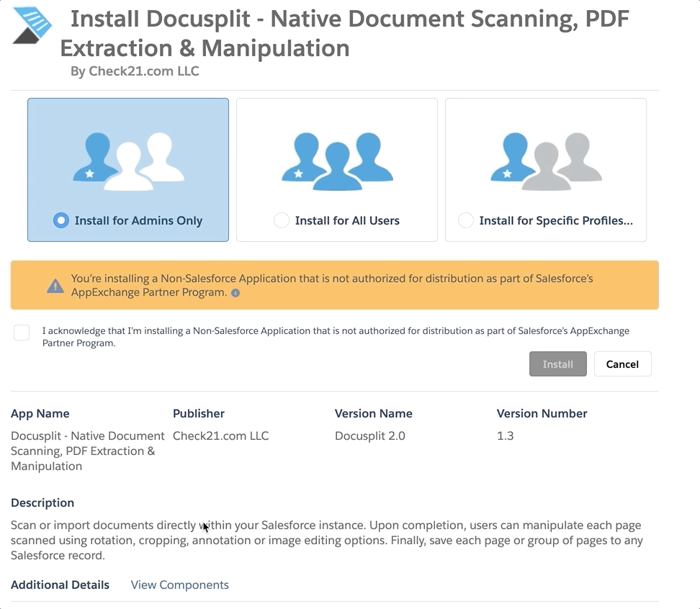This screenshot has height=609, width=700.
Task: Click the info icon after Partner Program
Action: (235, 293)
